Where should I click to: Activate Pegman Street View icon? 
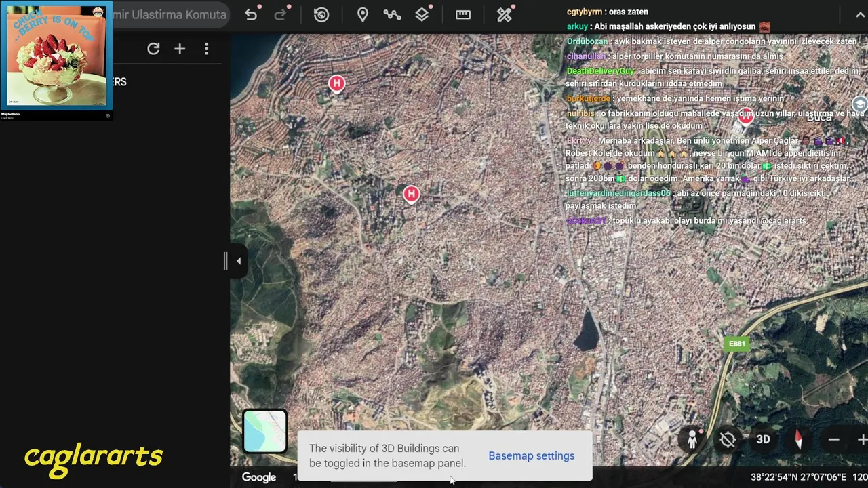[692, 439]
